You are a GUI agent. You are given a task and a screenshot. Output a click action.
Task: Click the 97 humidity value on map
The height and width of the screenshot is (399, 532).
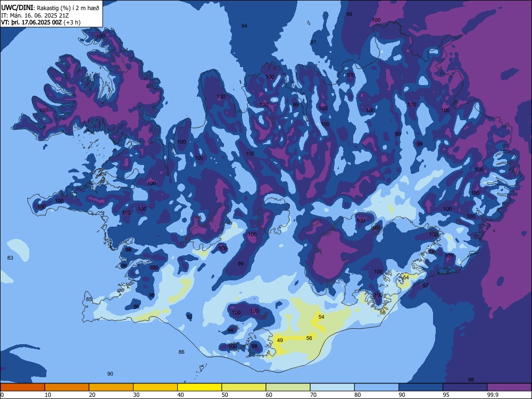pyautogui.click(x=426, y=285)
